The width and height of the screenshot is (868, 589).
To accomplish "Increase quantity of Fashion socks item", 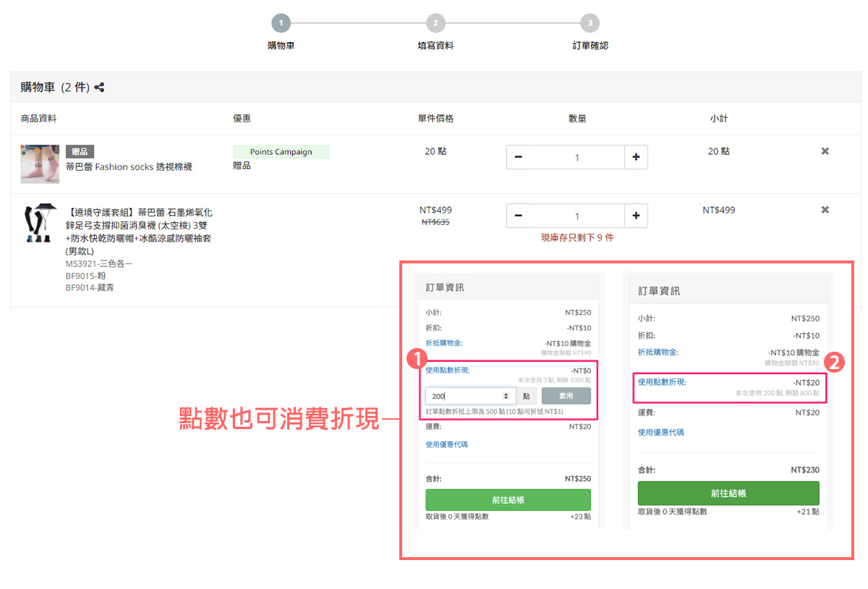I will tap(636, 157).
